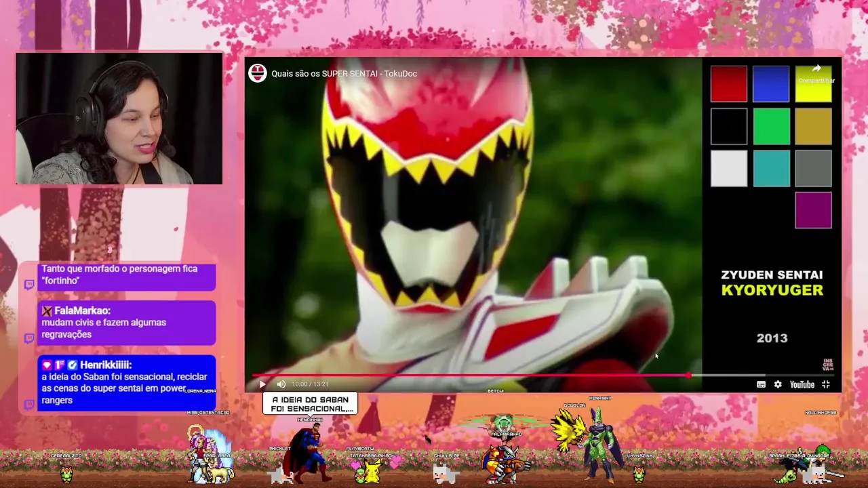The height and width of the screenshot is (488, 868).
Task: Click the 'A IDEIA DO SABAN' speech bubble
Action: tap(310, 404)
